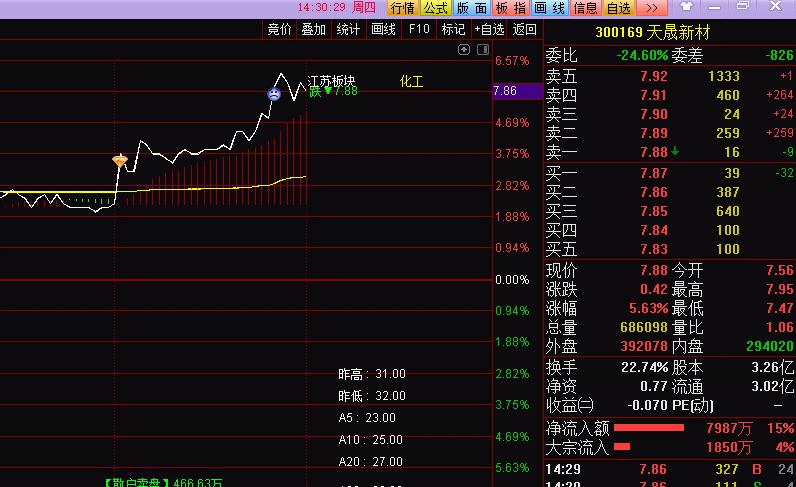This screenshot has width=796, height=487.
Task: Select the 买四 price 7.84 row
Action: [670, 230]
